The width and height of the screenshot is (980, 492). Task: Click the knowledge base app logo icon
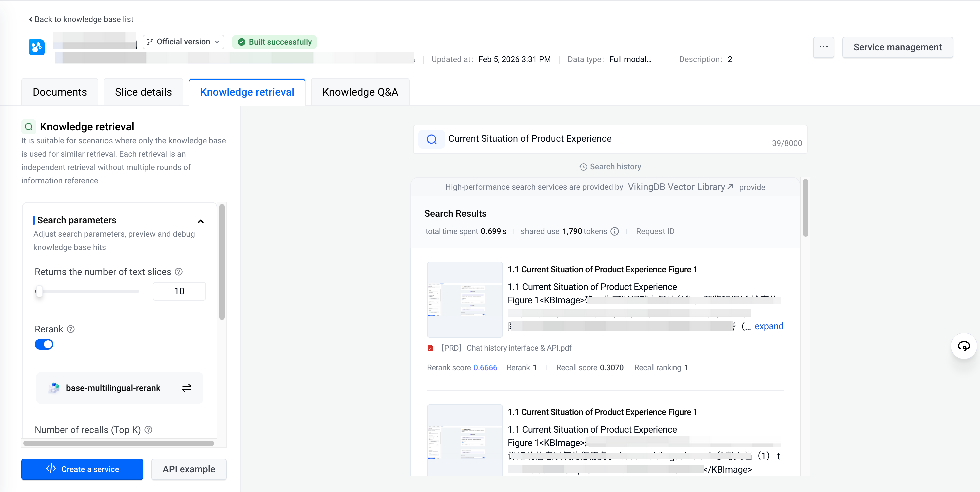pyautogui.click(x=37, y=47)
